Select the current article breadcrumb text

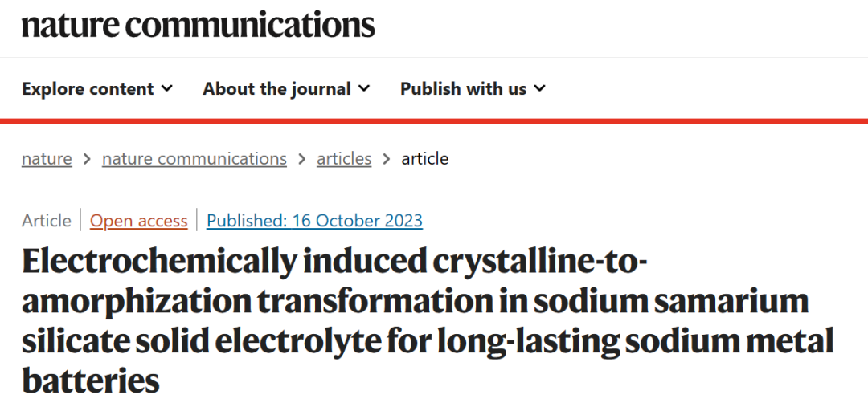click(424, 159)
